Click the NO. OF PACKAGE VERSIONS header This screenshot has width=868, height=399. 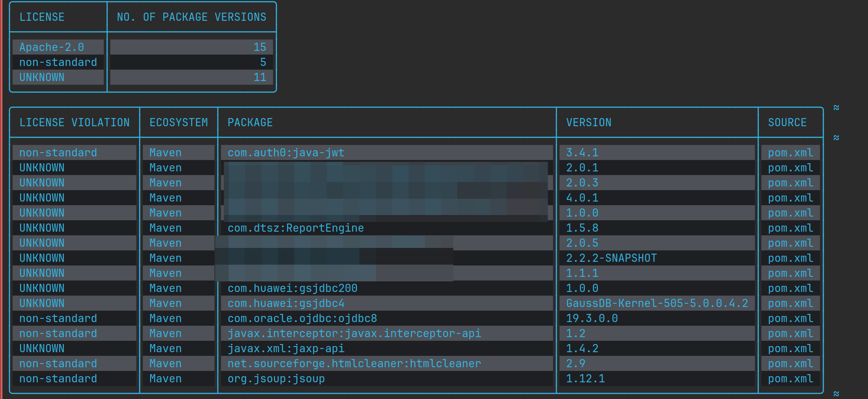(x=191, y=17)
